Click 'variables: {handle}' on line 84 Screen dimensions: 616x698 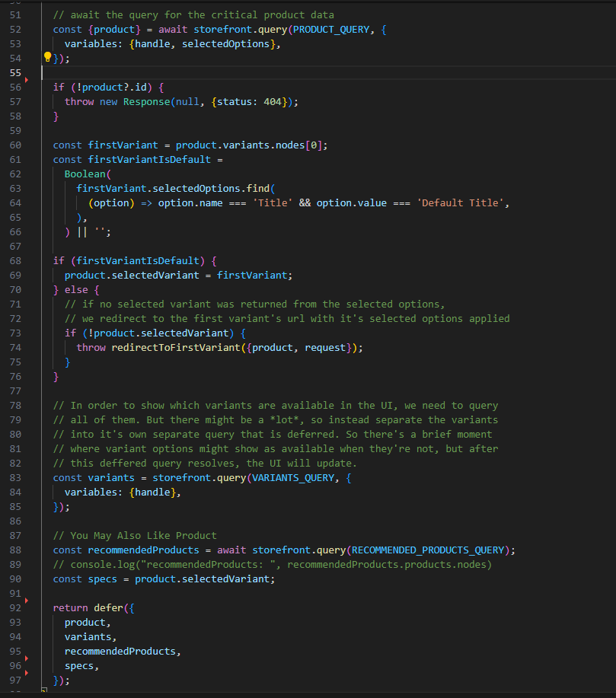[x=120, y=492]
